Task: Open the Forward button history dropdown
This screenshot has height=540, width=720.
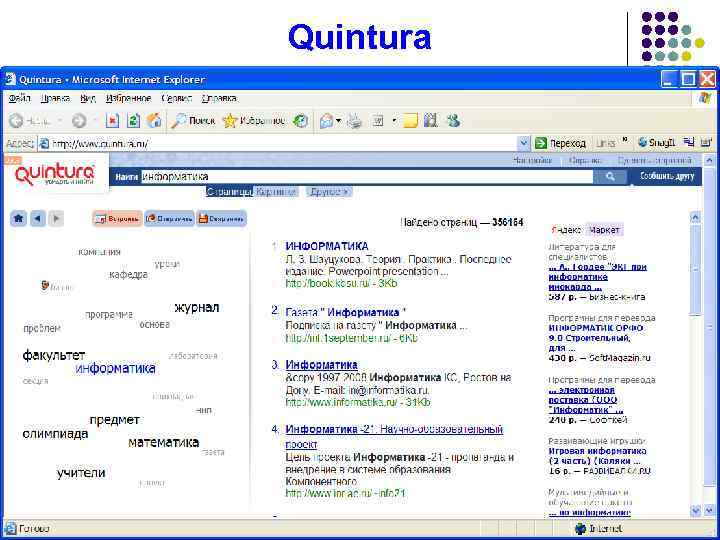Action: click(95, 121)
